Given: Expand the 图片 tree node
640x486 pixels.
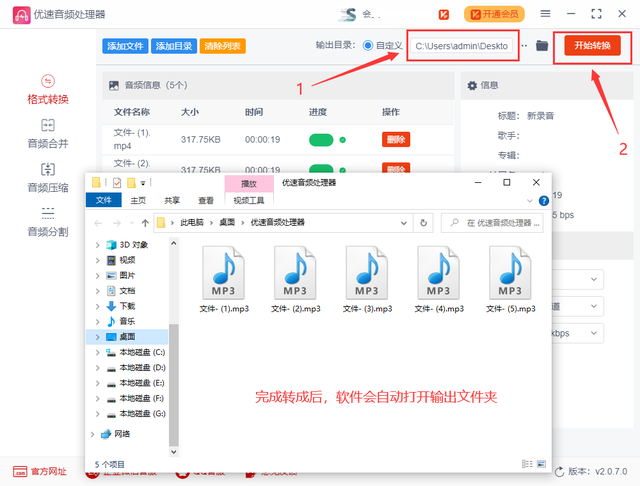Looking at the screenshot, I should pyautogui.click(x=98, y=275).
